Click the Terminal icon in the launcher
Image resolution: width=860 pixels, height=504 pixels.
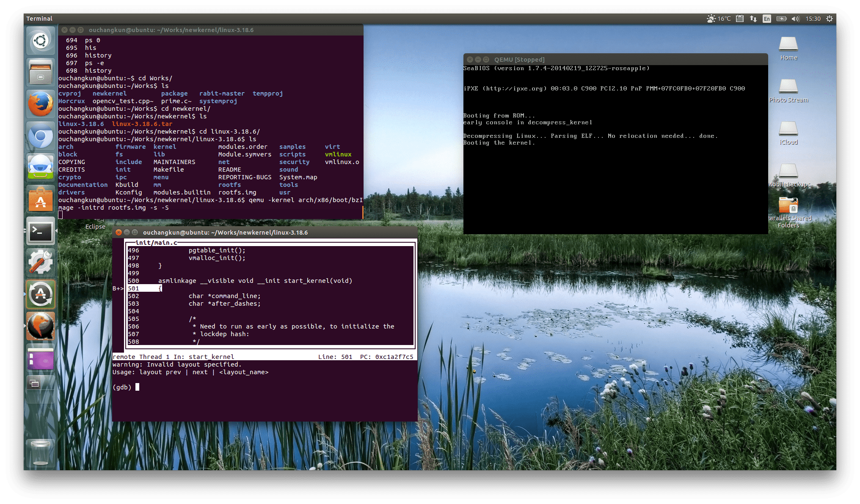41,232
